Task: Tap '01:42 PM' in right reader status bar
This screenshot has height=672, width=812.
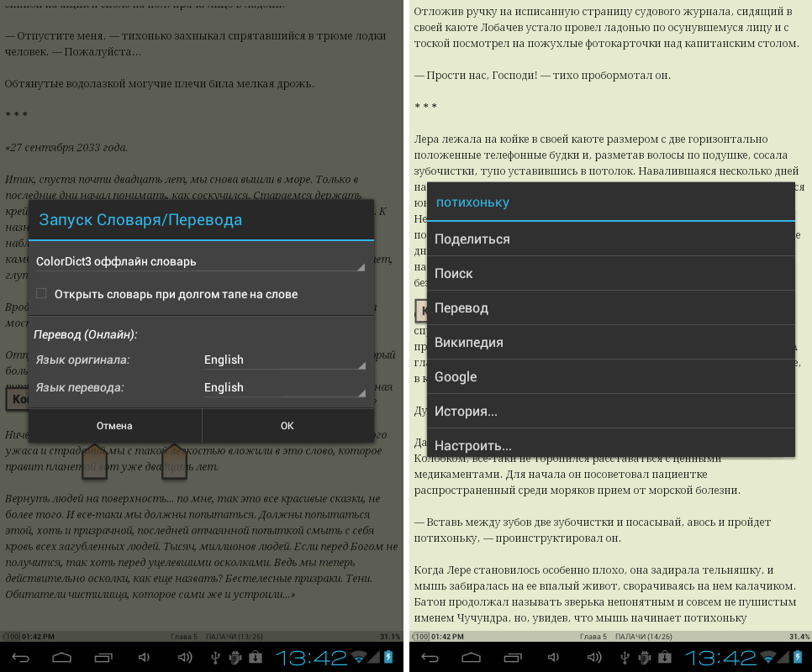Action: 447,637
